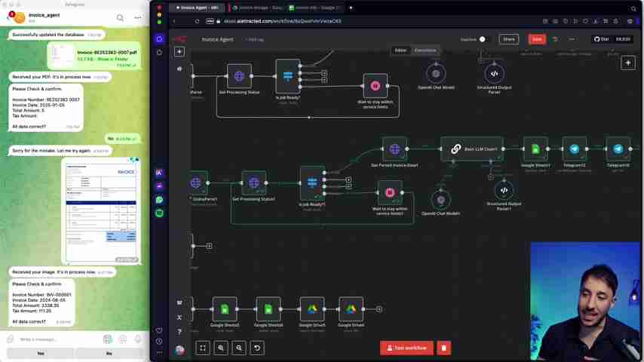
Task: Select the Editor tab
Action: pos(400,51)
